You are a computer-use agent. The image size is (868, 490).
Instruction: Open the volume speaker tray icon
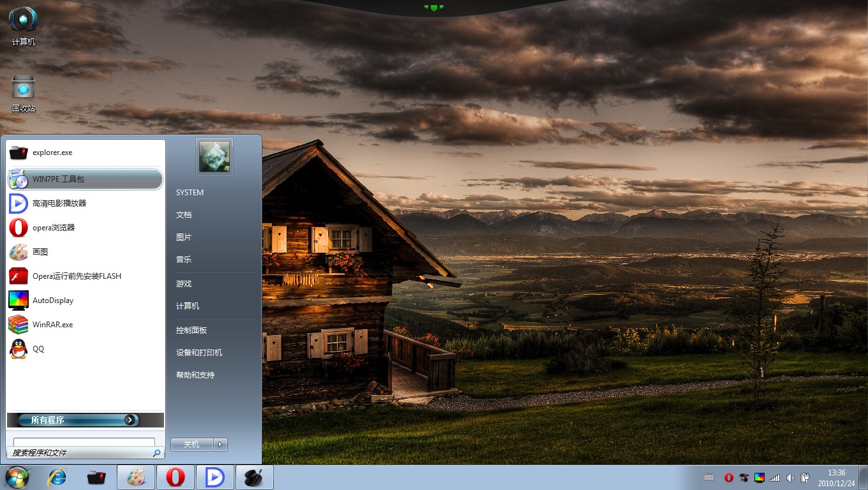(x=790, y=477)
